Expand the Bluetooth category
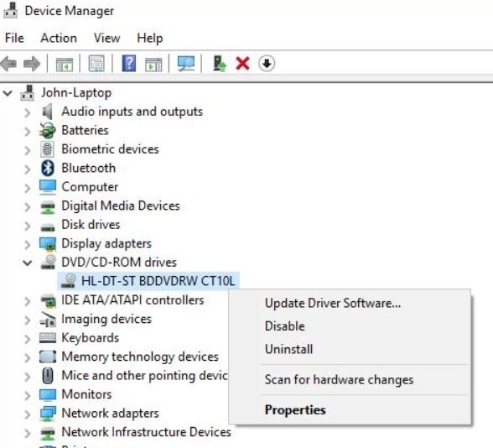Image resolution: width=493 pixels, height=448 pixels. [x=28, y=169]
